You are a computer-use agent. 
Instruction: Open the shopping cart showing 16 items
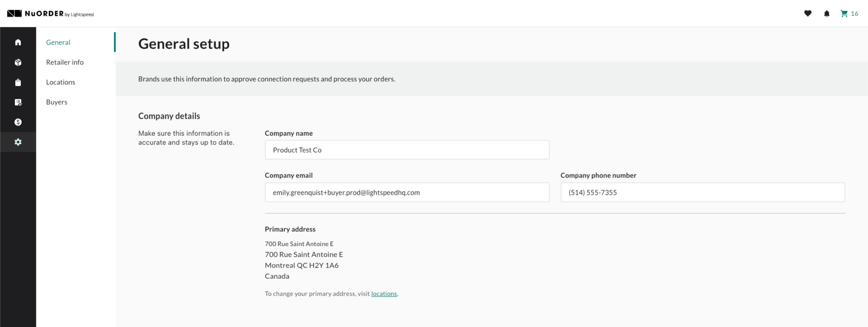point(849,14)
